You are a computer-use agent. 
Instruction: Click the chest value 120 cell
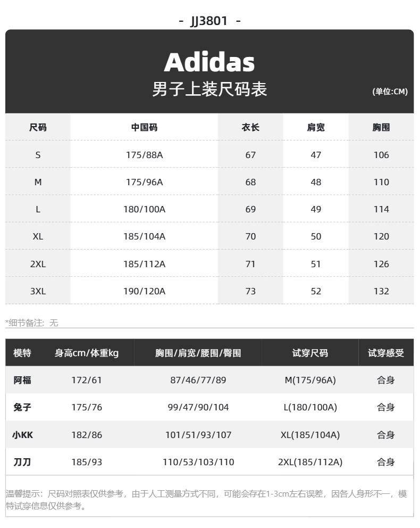[x=381, y=236]
